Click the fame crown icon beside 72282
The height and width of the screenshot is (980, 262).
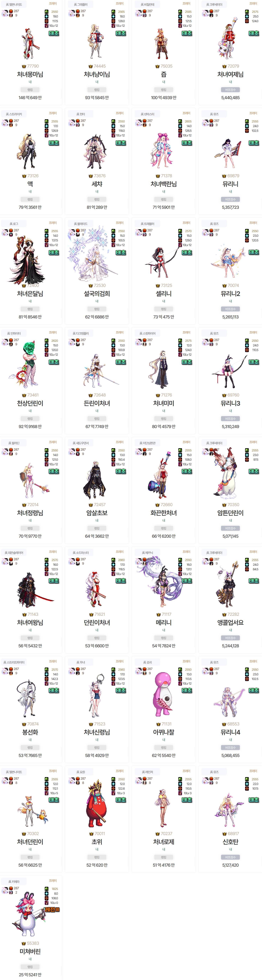(224, 614)
